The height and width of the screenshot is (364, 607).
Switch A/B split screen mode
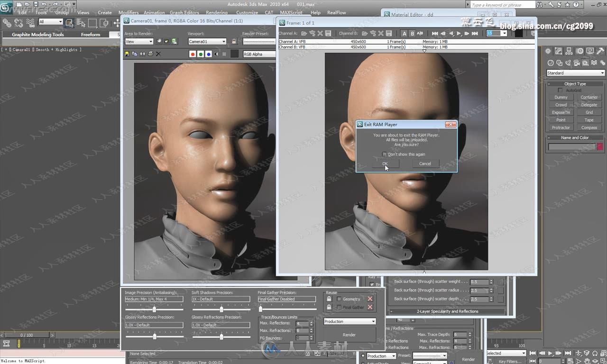coord(420,33)
